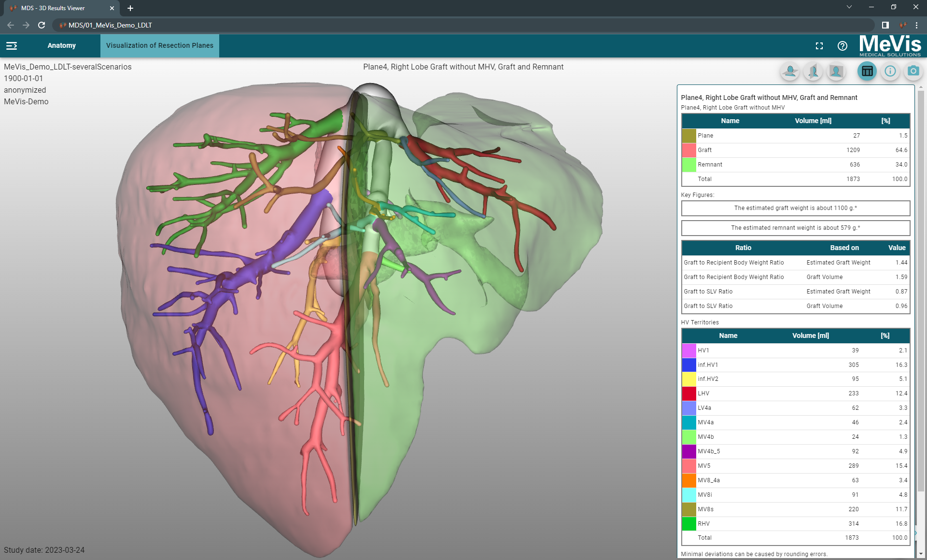The height and width of the screenshot is (560, 927).
Task: Click 'estimated remnant weight is about 579 g' text
Action: pyautogui.click(x=796, y=228)
